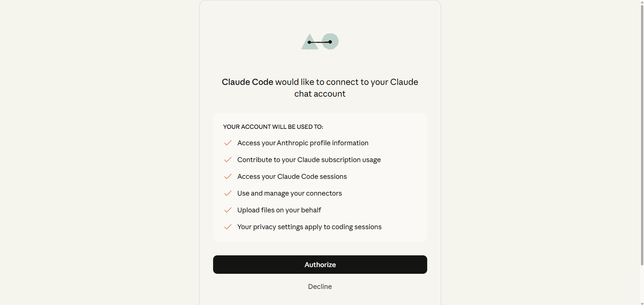Click the Claude Code heading text
This screenshot has height=305, width=644.
(247, 82)
